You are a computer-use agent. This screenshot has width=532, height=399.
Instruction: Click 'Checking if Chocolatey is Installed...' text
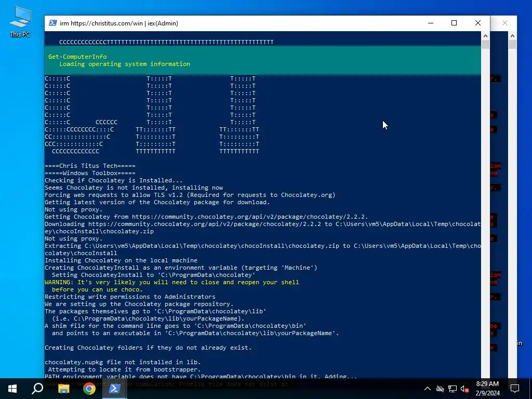click(114, 180)
